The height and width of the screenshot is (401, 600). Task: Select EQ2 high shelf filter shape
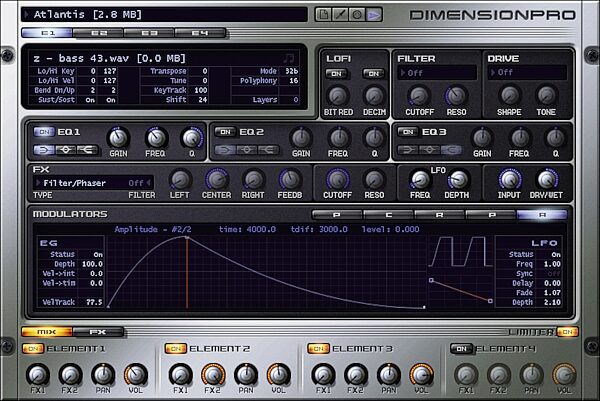click(x=268, y=150)
